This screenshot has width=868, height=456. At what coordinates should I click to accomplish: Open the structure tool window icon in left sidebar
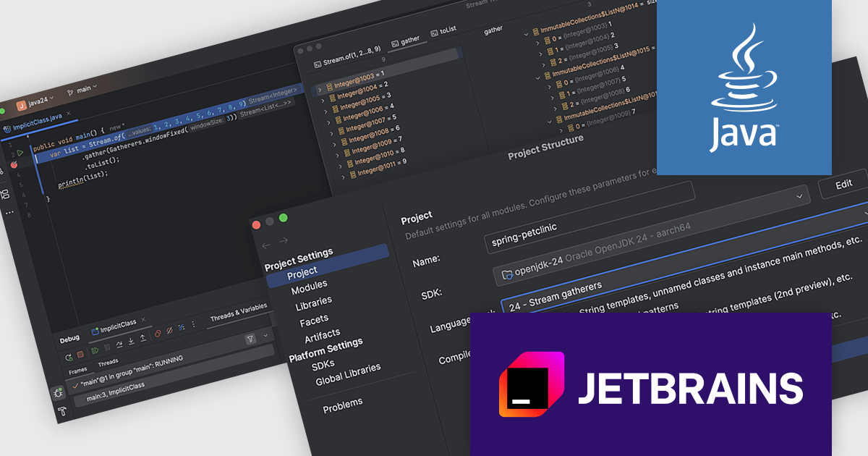[4, 194]
